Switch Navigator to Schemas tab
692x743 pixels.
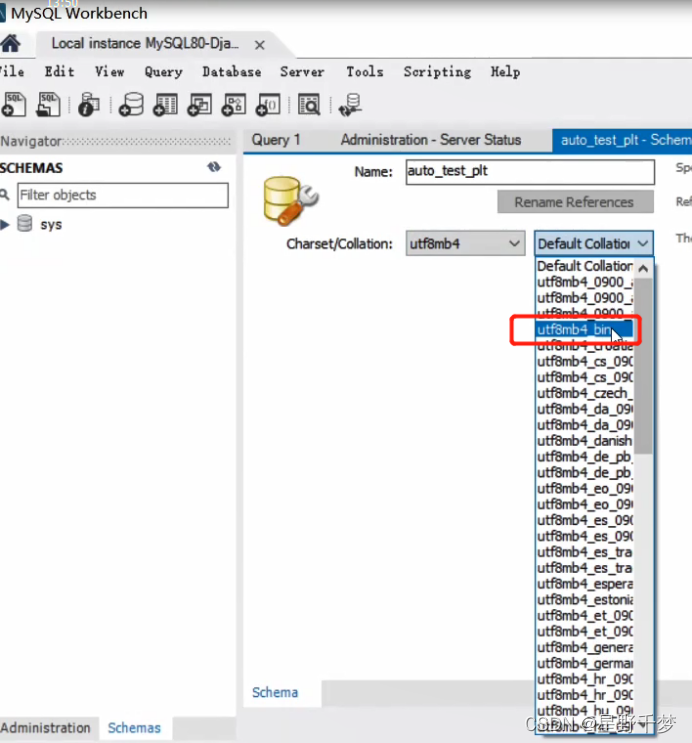point(134,727)
